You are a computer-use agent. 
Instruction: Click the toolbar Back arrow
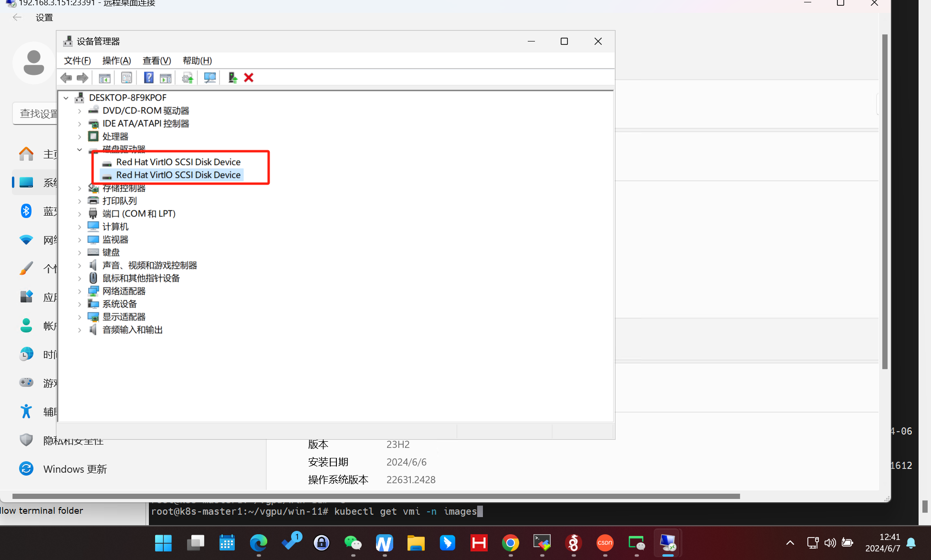coord(66,78)
